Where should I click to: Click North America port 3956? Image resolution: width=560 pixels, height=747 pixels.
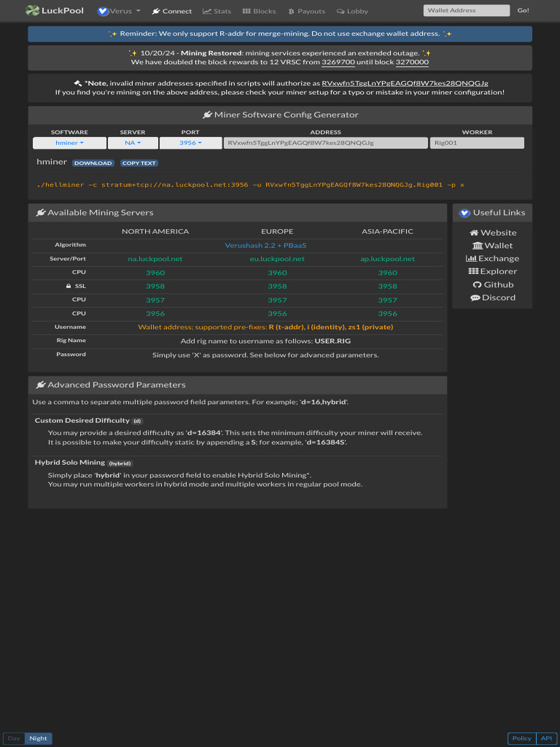pyautogui.click(x=155, y=314)
